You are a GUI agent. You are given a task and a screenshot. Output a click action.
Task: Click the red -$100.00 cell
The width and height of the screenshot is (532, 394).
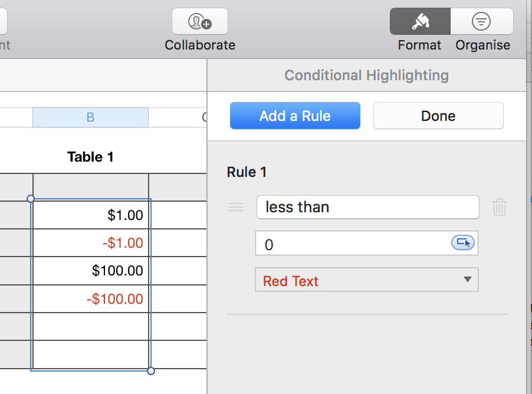pos(91,299)
